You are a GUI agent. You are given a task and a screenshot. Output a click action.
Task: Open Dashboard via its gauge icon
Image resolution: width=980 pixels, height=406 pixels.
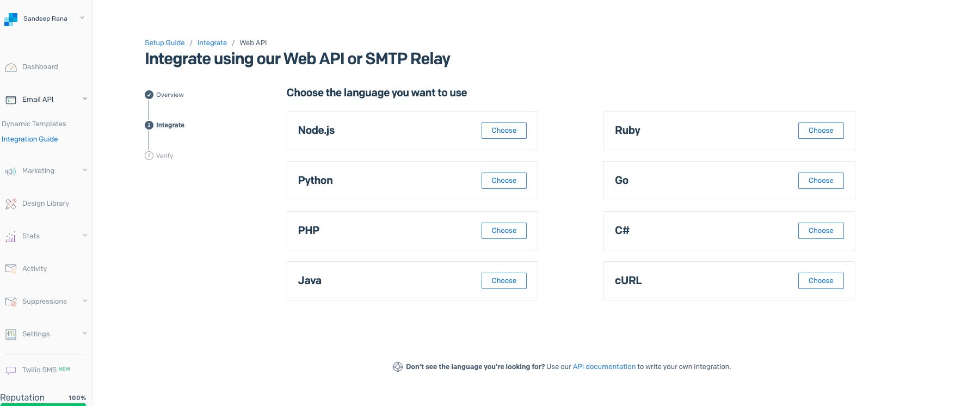(11, 67)
